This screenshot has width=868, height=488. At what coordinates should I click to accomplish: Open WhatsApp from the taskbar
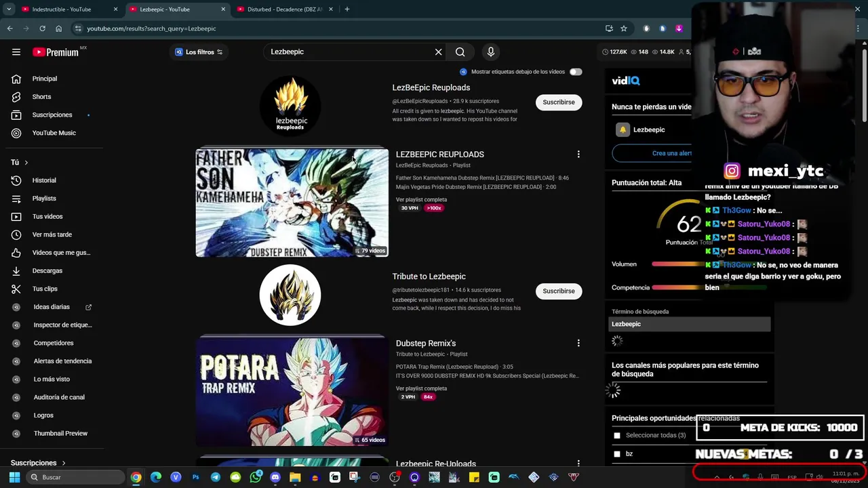[255, 477]
